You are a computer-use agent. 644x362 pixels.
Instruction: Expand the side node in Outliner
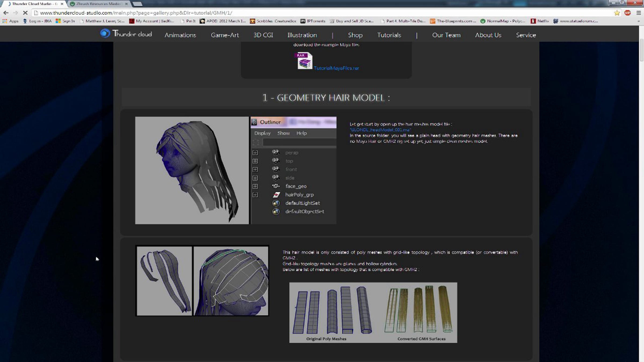coord(255,178)
